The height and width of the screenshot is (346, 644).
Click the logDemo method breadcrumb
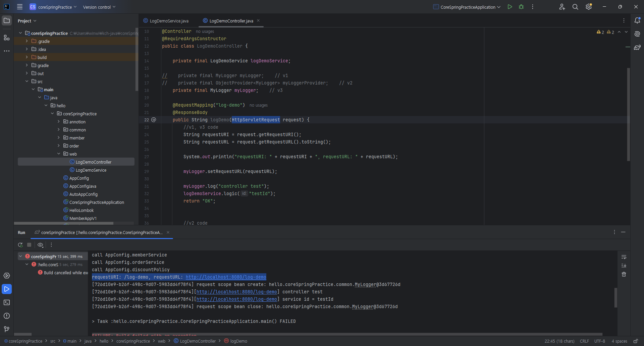pyautogui.click(x=236, y=341)
